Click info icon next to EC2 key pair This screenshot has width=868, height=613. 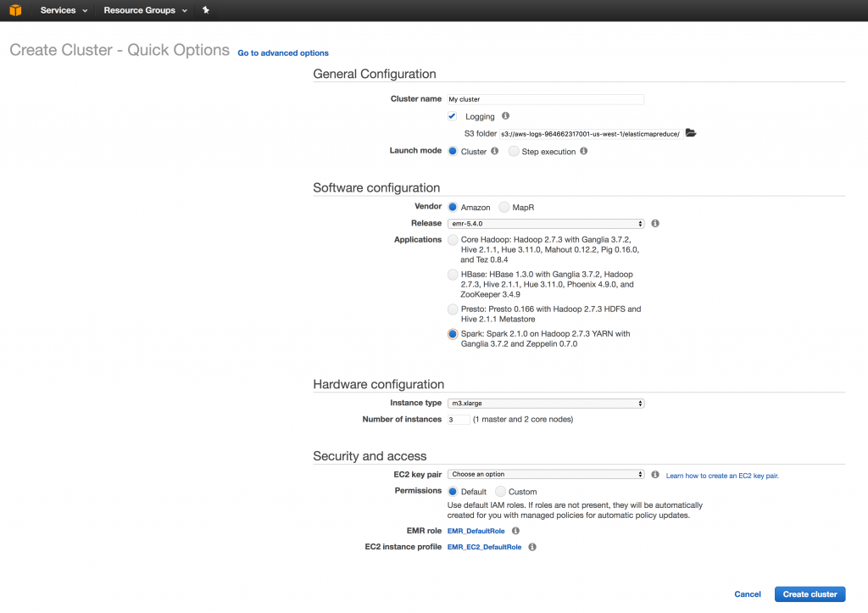(655, 475)
